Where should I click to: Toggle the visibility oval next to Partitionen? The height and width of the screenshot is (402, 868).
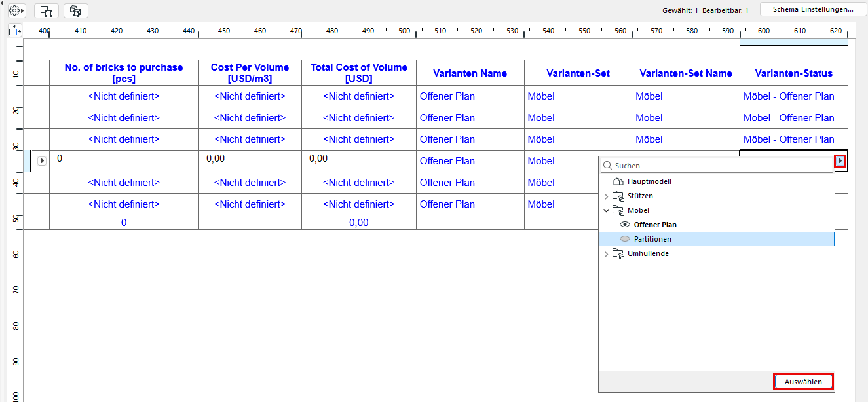pyautogui.click(x=625, y=239)
